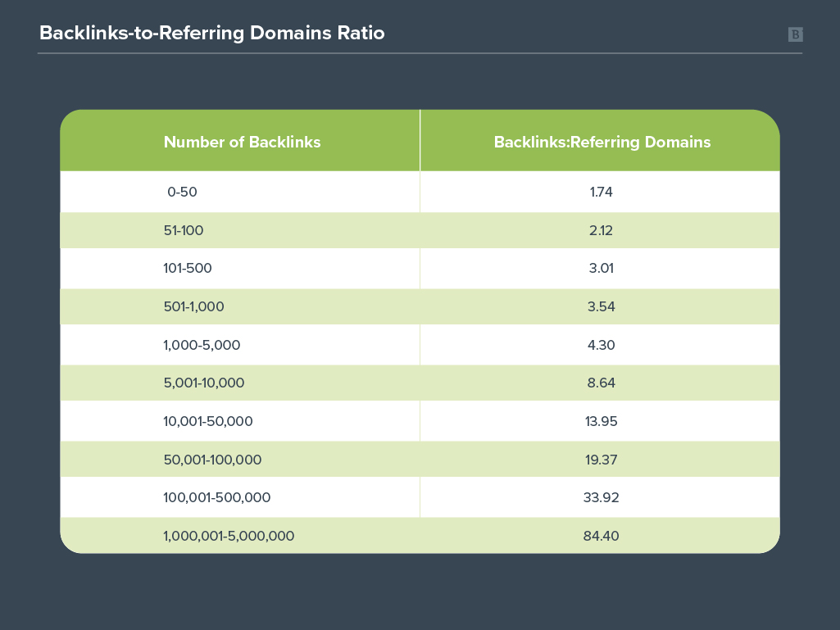Click the 1,000-5,000 backlinks range cell
Screen dimensions: 840x630
click(x=202, y=346)
